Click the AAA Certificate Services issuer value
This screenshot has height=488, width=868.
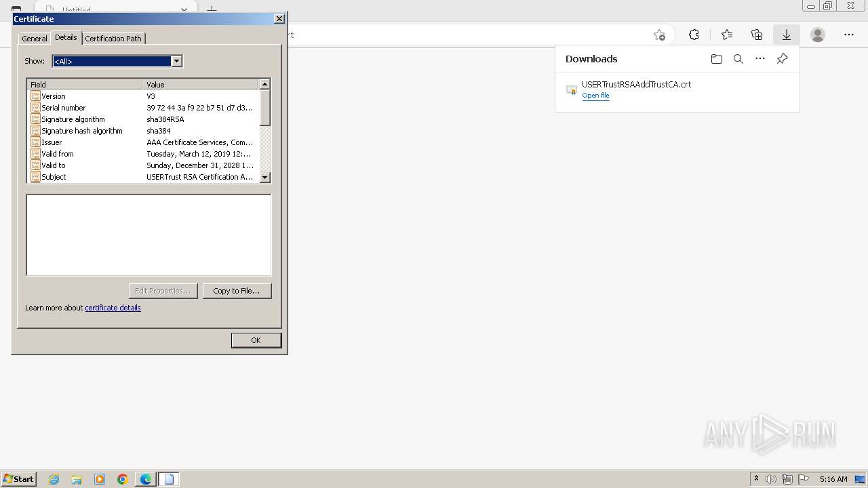(x=199, y=142)
